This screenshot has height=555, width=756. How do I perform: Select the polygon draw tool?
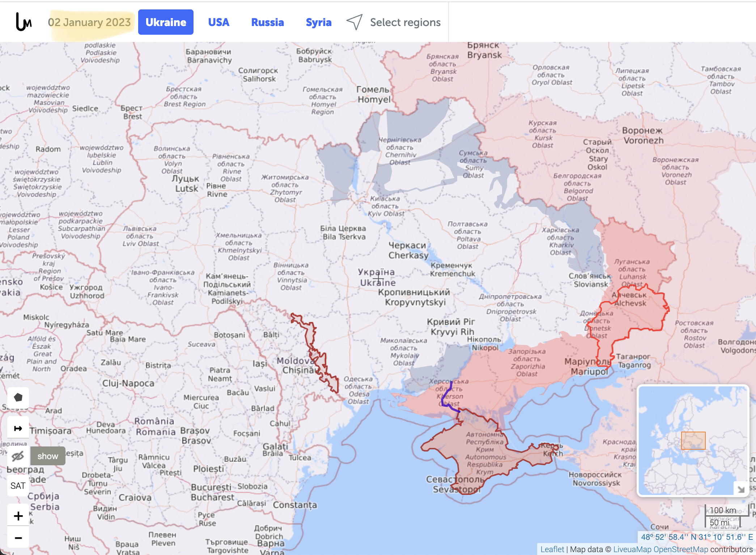pos(18,397)
